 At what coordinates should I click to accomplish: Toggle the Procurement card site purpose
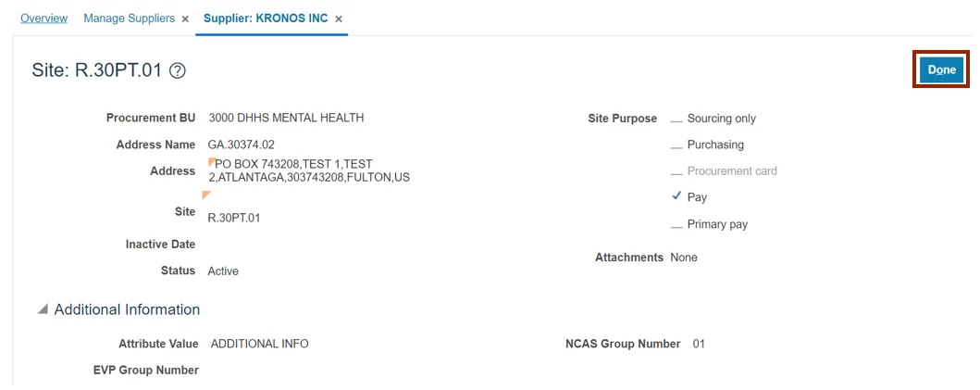pyautogui.click(x=676, y=171)
